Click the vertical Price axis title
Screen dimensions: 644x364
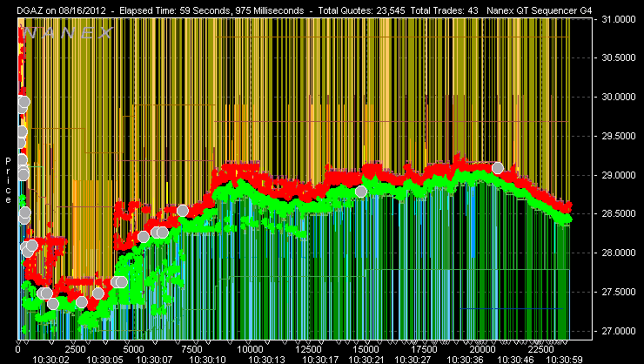pos(8,181)
